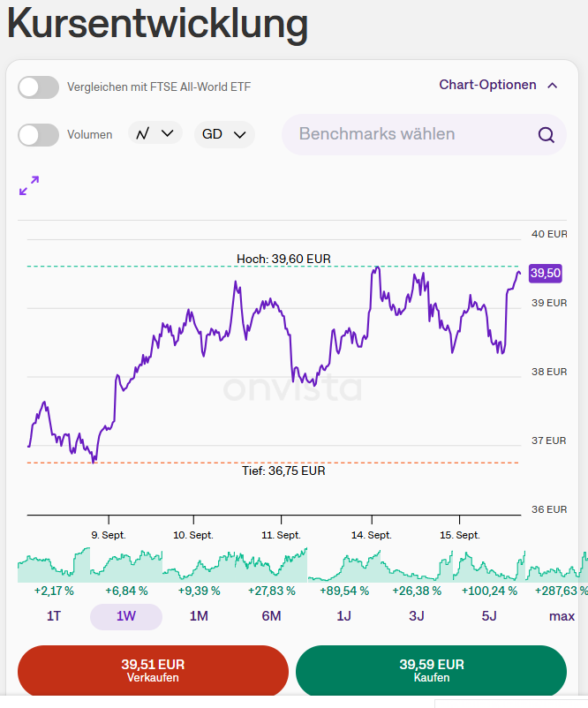Click 1T mini chart showing +2,17 %
This screenshot has height=708, width=588.
54,565
